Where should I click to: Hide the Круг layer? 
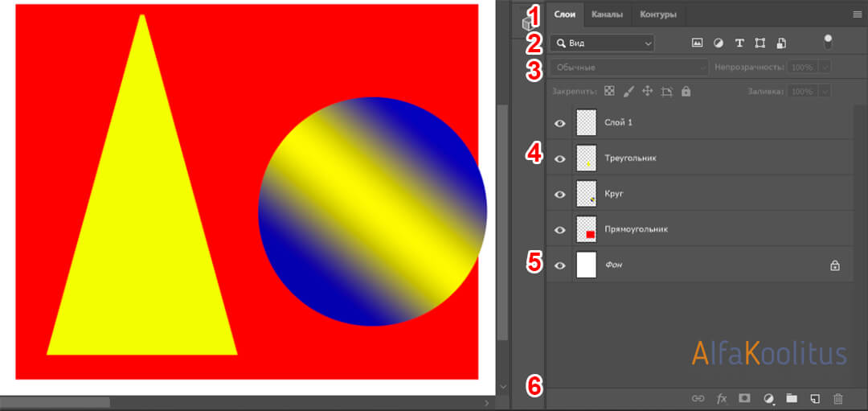tap(560, 194)
